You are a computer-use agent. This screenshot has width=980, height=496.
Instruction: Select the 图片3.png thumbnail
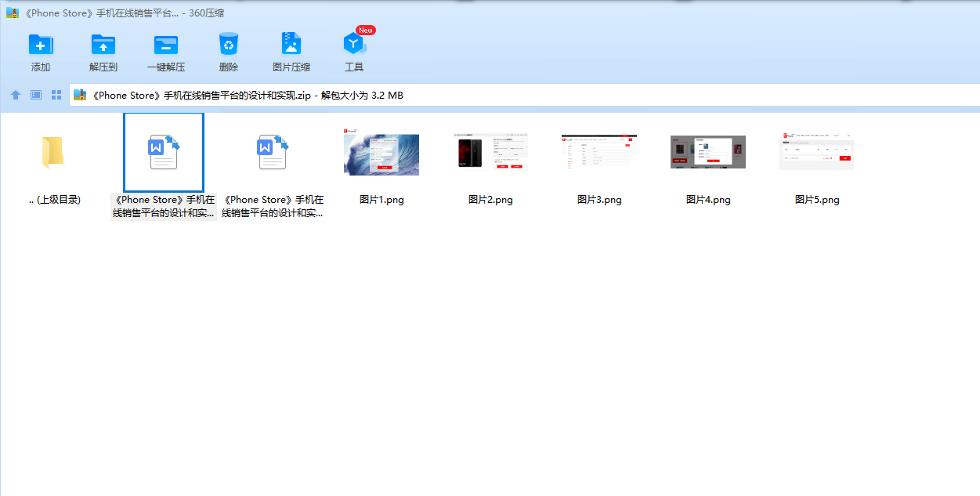pos(599,151)
